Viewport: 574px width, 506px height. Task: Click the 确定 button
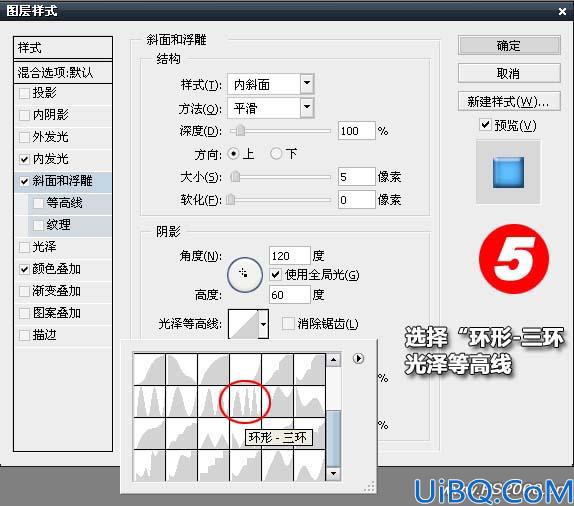tap(509, 45)
